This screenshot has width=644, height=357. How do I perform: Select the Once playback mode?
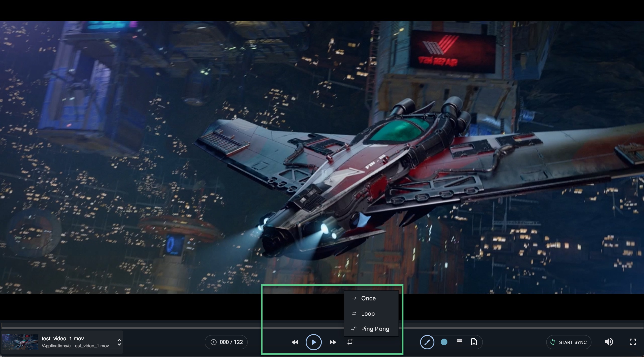coord(371,298)
